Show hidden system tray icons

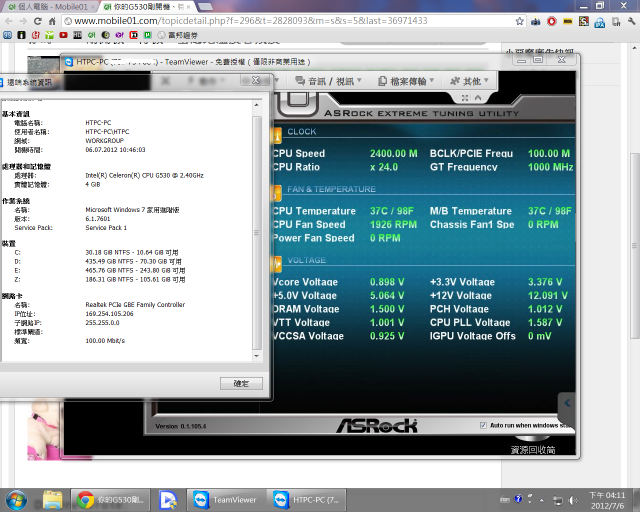point(542,500)
